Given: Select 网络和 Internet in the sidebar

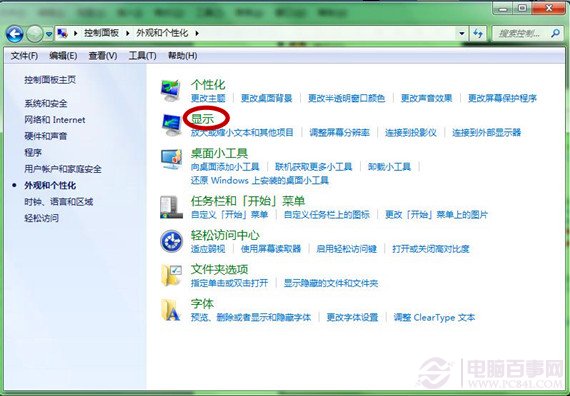Looking at the screenshot, I should (x=55, y=120).
